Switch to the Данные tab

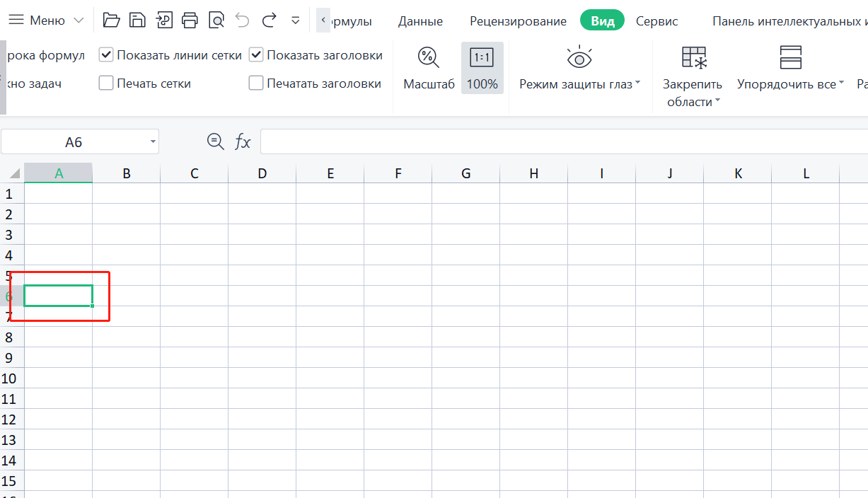pyautogui.click(x=420, y=21)
